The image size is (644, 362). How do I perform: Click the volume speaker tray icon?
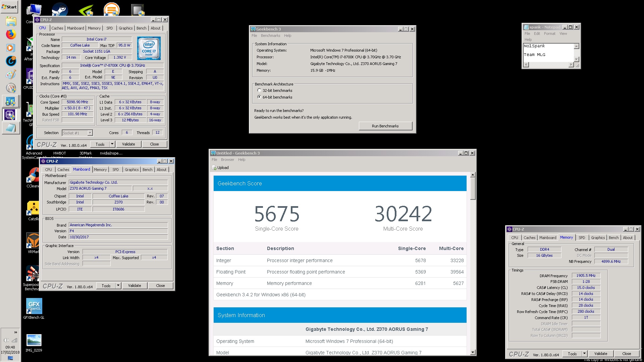coord(6,340)
